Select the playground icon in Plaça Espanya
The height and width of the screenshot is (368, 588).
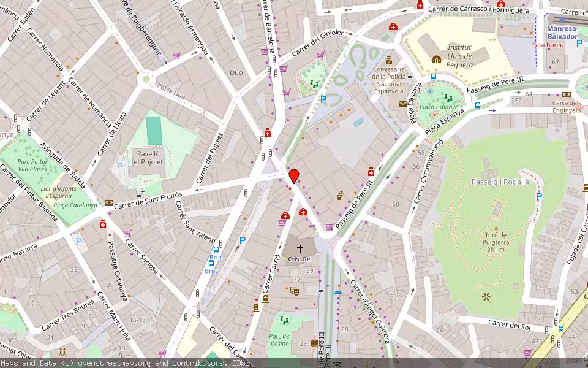448,97
